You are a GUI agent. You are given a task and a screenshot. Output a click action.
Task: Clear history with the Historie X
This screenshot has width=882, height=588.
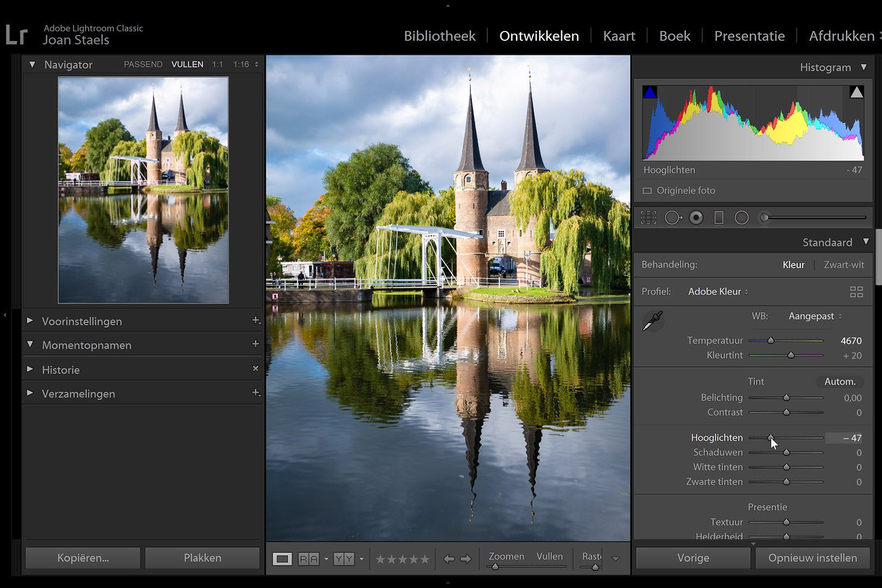pos(255,369)
